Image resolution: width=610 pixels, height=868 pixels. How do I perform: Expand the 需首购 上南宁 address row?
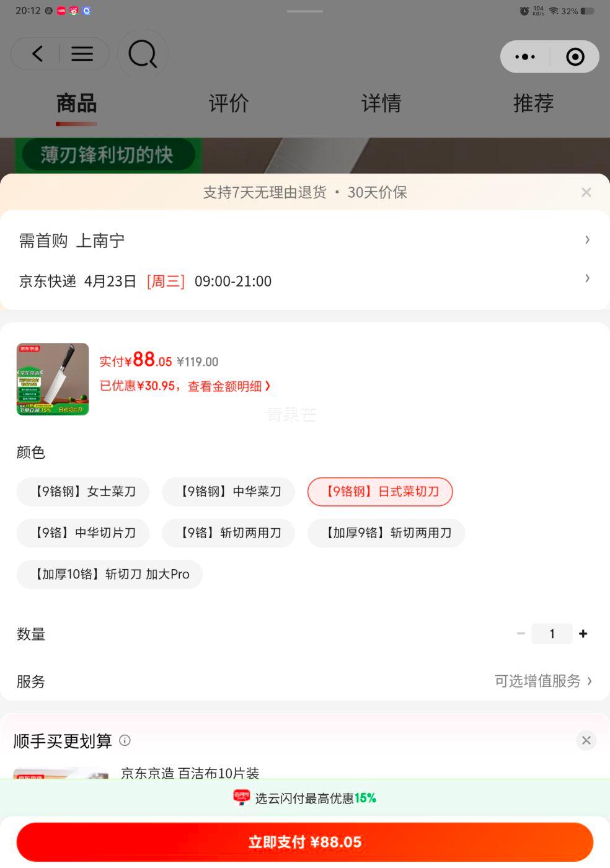305,241
